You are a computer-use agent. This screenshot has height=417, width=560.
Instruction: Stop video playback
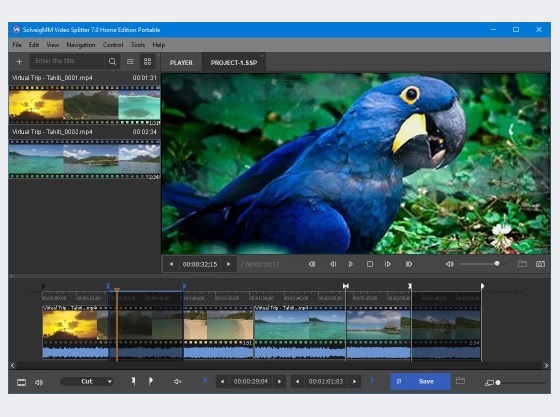pyautogui.click(x=370, y=264)
